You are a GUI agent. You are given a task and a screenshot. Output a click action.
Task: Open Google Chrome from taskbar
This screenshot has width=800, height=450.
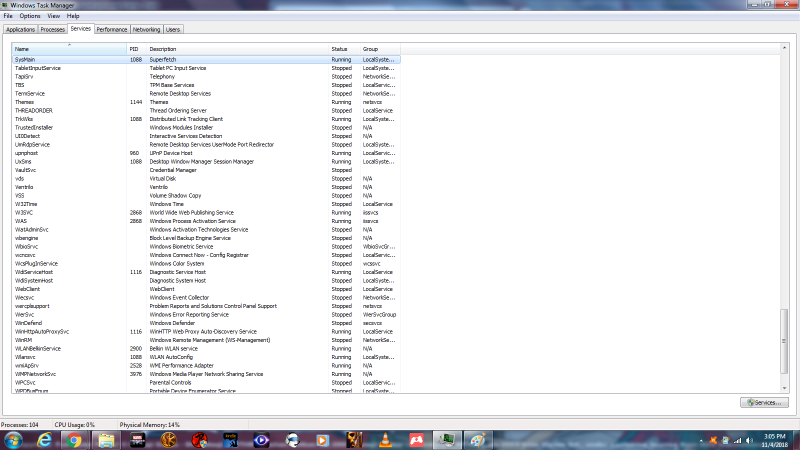pyautogui.click(x=74, y=440)
